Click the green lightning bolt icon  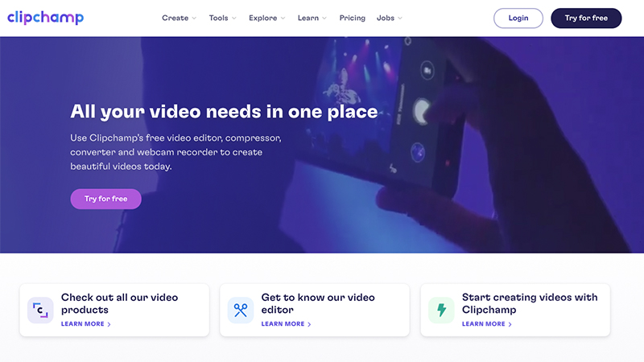(441, 311)
